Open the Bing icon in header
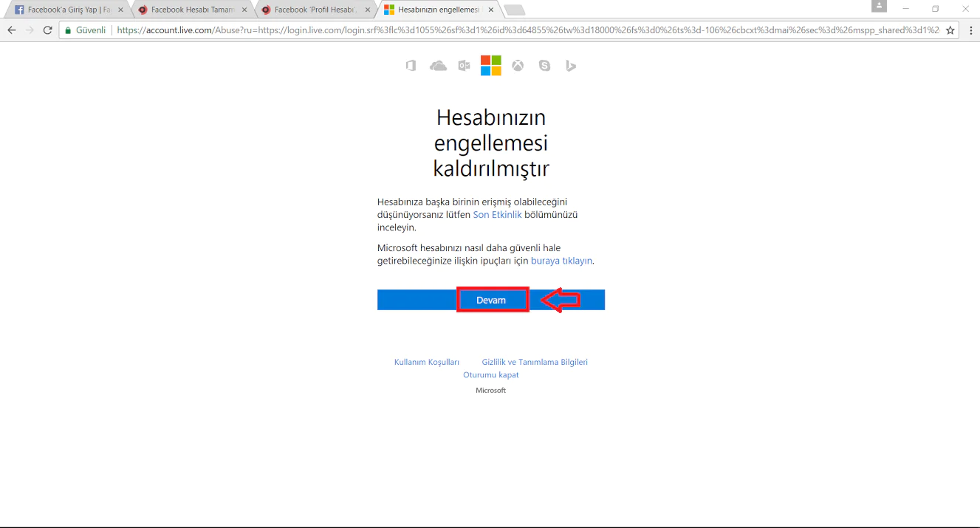Image resolution: width=980 pixels, height=528 pixels. (571, 66)
